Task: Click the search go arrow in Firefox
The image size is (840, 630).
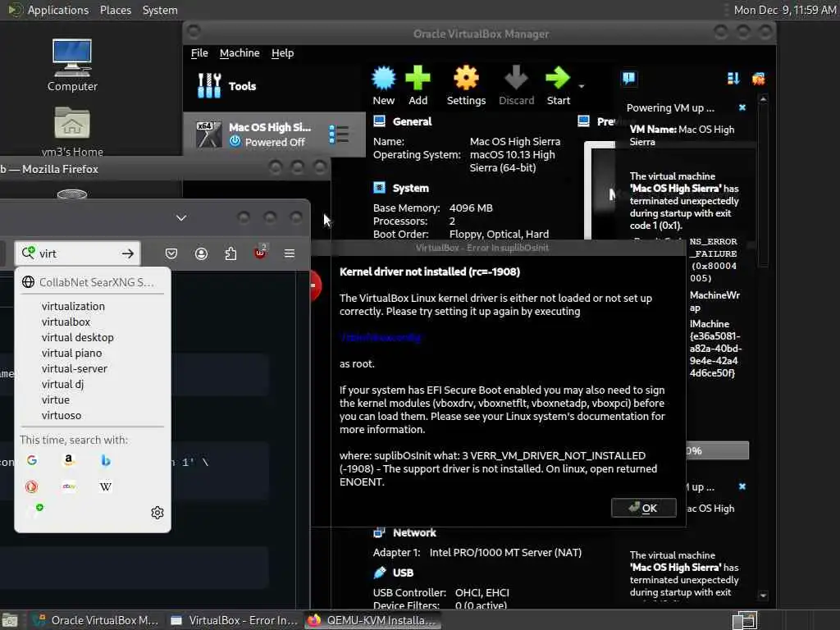Action: 127,253
